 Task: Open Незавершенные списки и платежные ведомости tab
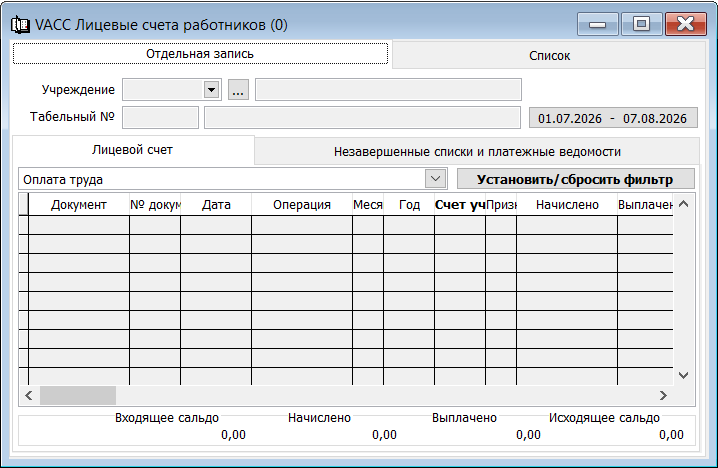pyautogui.click(x=477, y=152)
